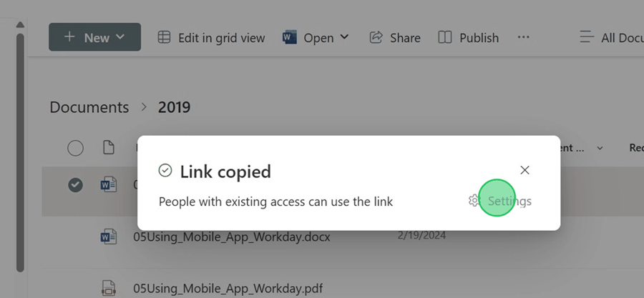Viewport: 644px width, 298px height.
Task: Open the 05Using_Mobile_App_Workday.docx file
Action: tap(232, 237)
